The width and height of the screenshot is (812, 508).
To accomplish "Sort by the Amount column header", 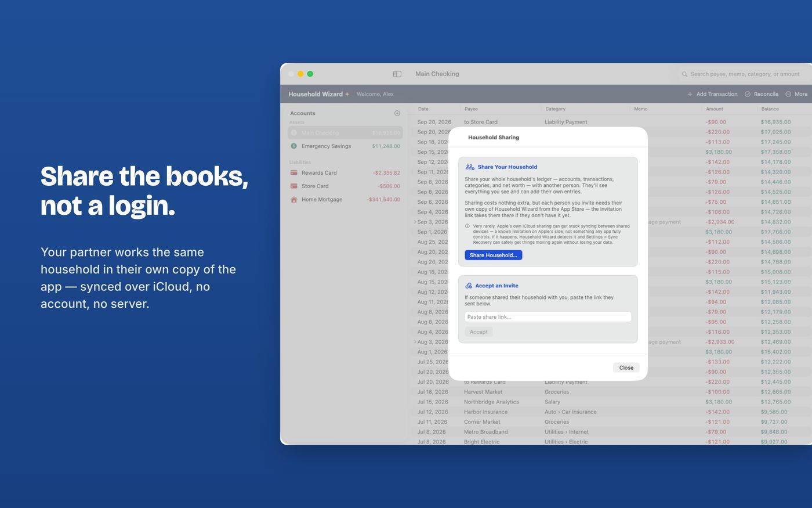I will coord(714,109).
